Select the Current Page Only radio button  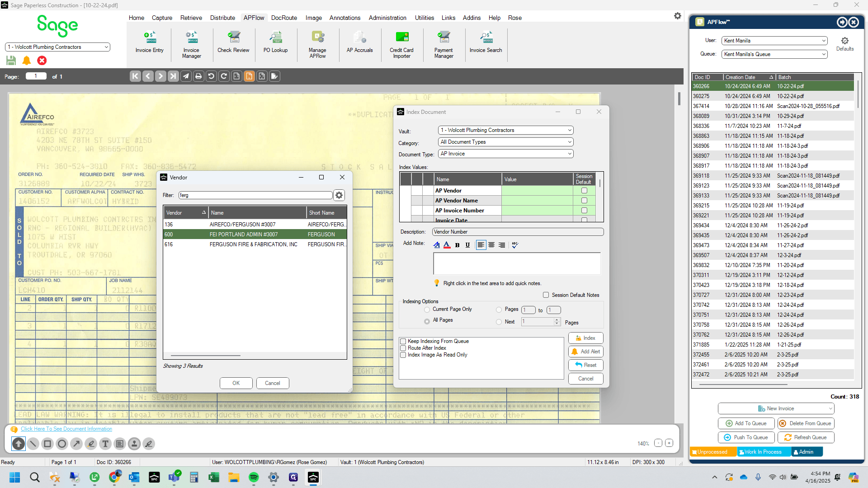(x=427, y=310)
